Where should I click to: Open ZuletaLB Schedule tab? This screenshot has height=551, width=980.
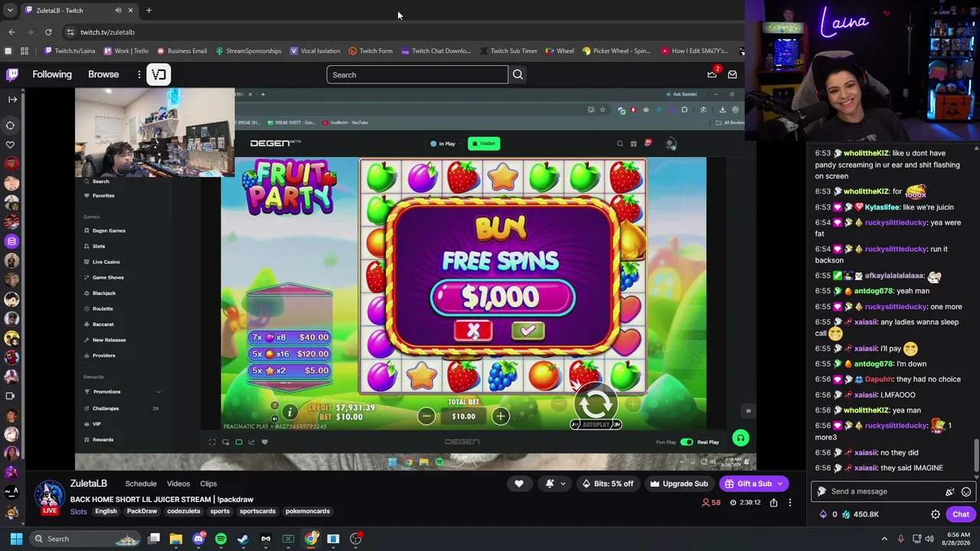[141, 484]
